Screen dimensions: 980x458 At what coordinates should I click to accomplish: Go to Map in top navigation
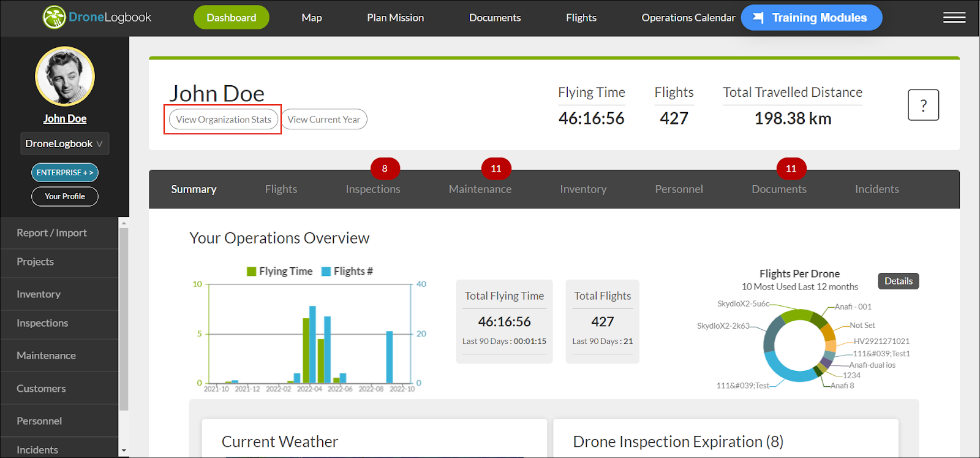(x=312, y=18)
